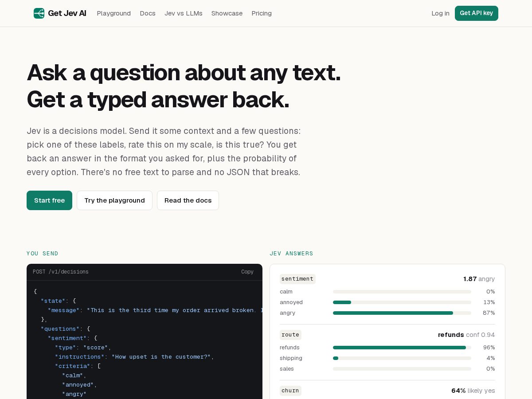Viewport: 532px width, 399px height.
Task: Click the 96% value for refunds
Action: pyautogui.click(x=489, y=348)
